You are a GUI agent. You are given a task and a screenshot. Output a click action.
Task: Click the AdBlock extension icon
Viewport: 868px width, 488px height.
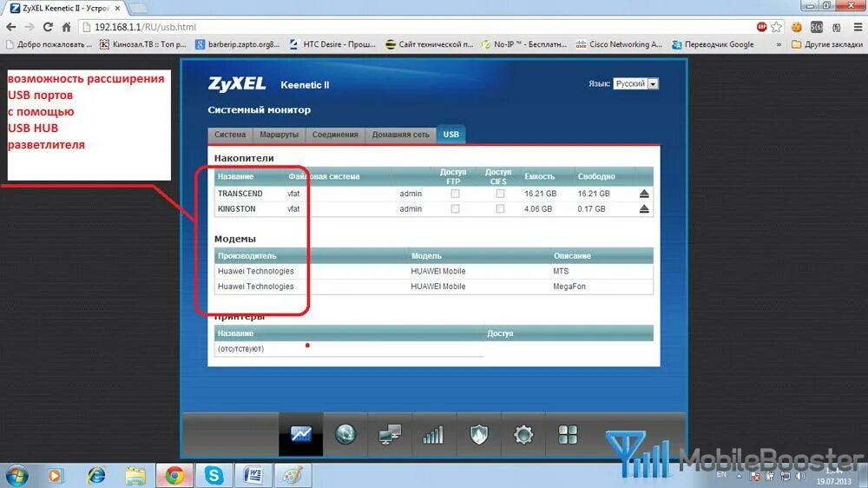point(762,27)
